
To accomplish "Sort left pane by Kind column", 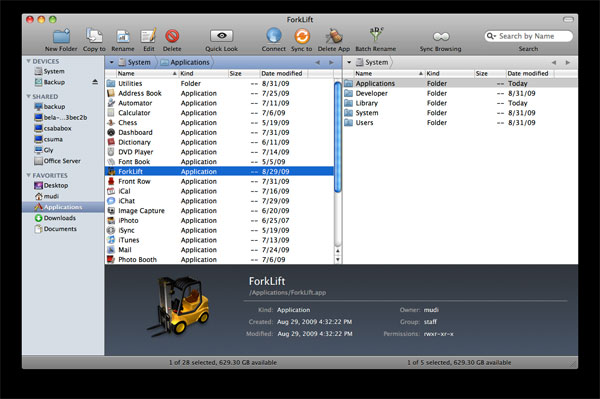I will (x=204, y=73).
